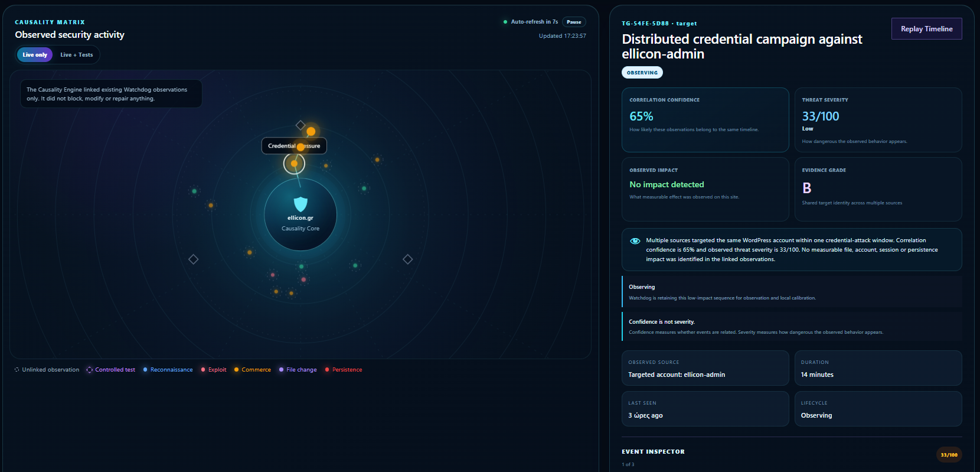Click the No impact detected text
This screenshot has height=472, width=980.
click(667, 185)
